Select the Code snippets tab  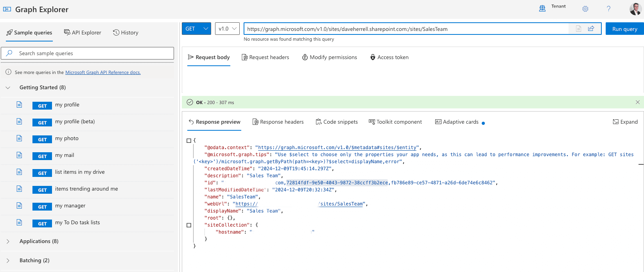(337, 122)
